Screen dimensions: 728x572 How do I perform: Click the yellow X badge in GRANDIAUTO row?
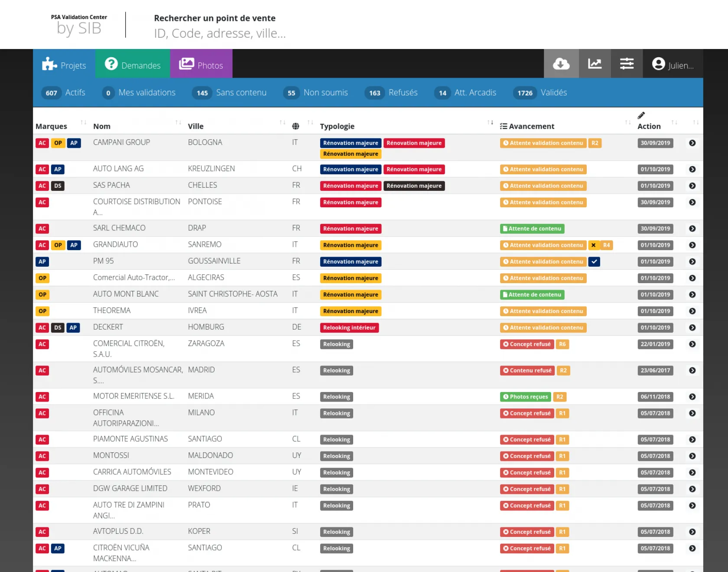pyautogui.click(x=593, y=245)
